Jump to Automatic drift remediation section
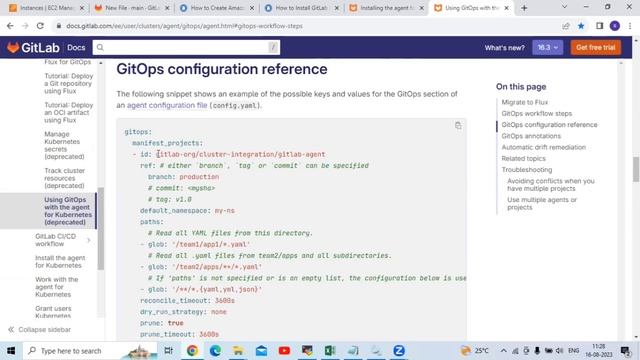 [x=544, y=147]
